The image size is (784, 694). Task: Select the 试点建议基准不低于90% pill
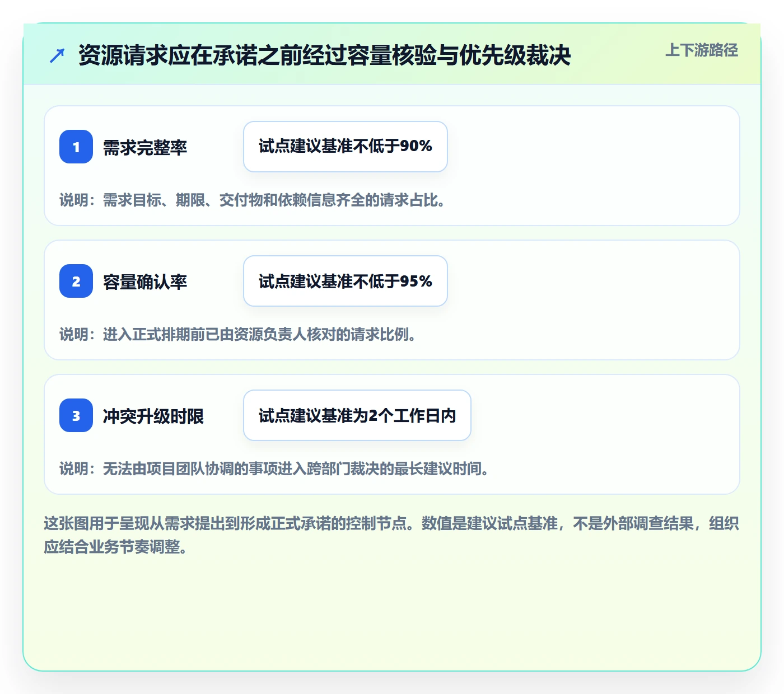346,147
